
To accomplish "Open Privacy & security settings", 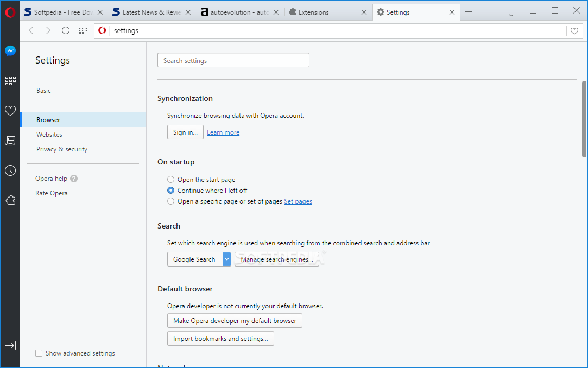I will coord(62,149).
